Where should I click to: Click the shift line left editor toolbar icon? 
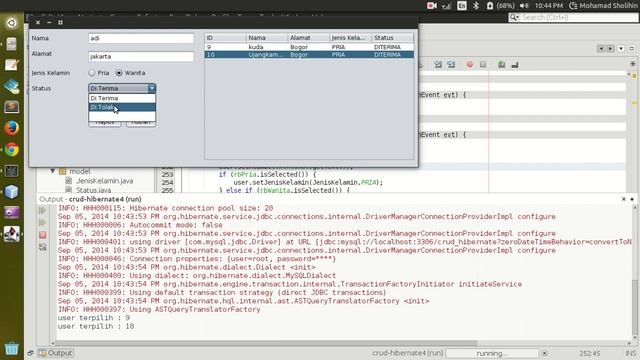pyautogui.click(x=438, y=64)
